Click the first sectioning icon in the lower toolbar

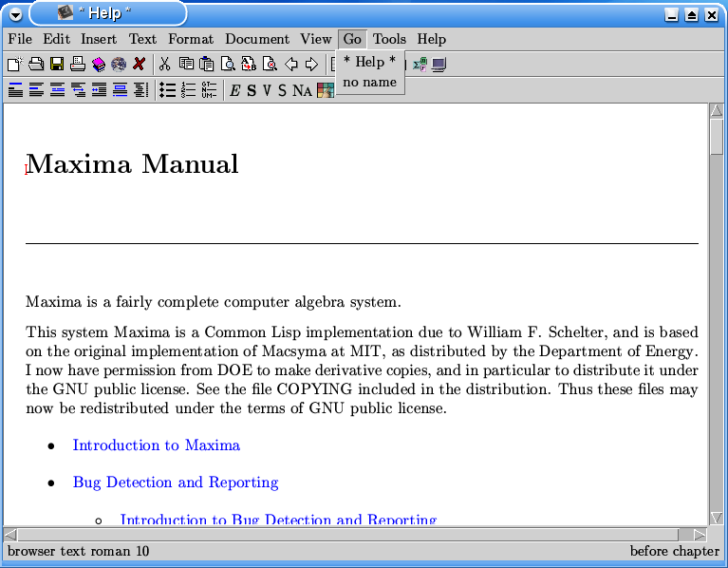tap(15, 89)
